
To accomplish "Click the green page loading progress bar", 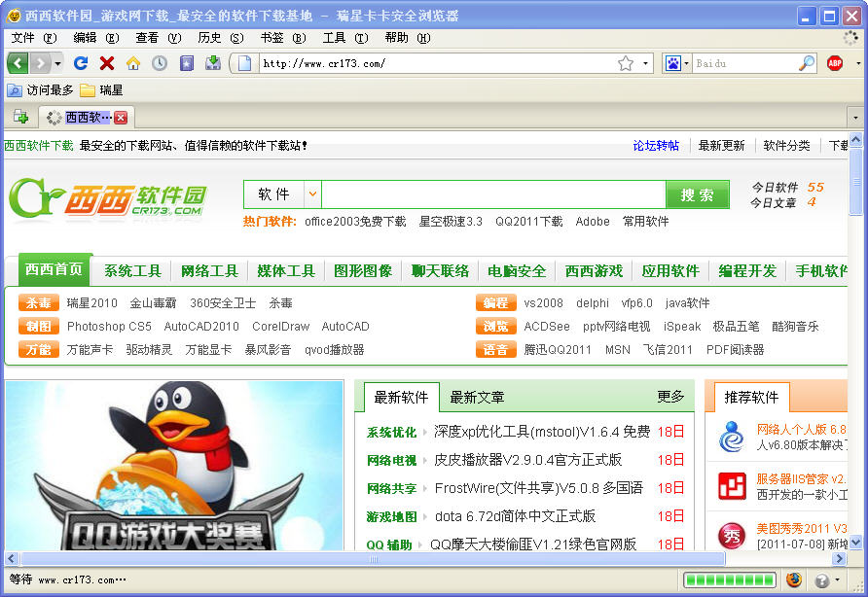I will (730, 579).
